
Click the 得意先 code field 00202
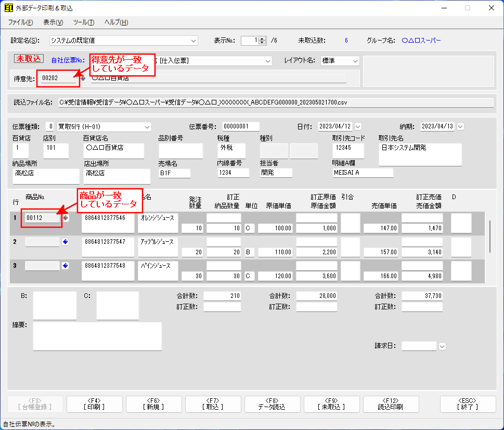[59, 78]
